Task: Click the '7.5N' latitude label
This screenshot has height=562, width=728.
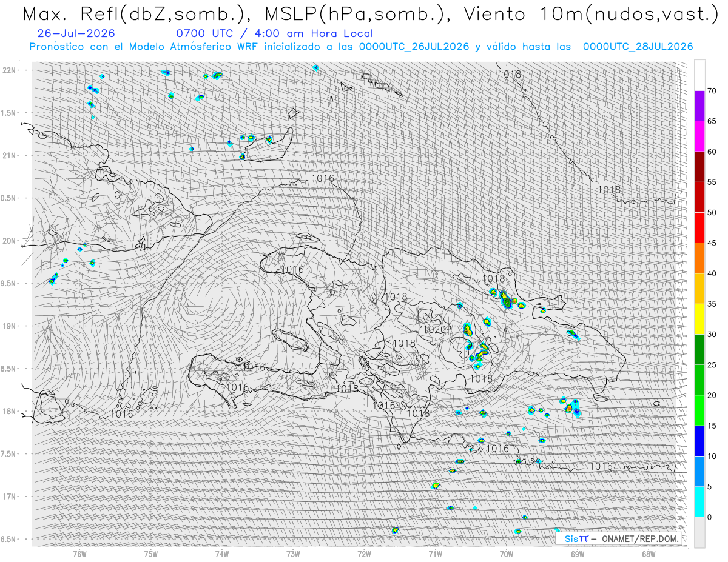Action: point(8,453)
